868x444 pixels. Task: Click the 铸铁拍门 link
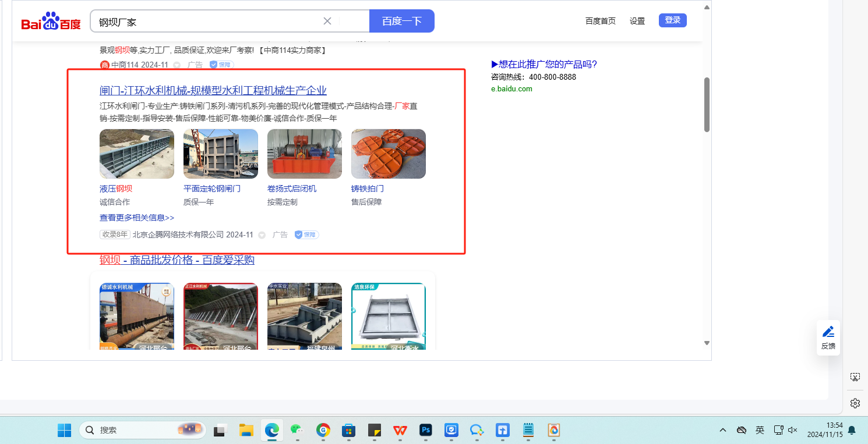[368, 189]
